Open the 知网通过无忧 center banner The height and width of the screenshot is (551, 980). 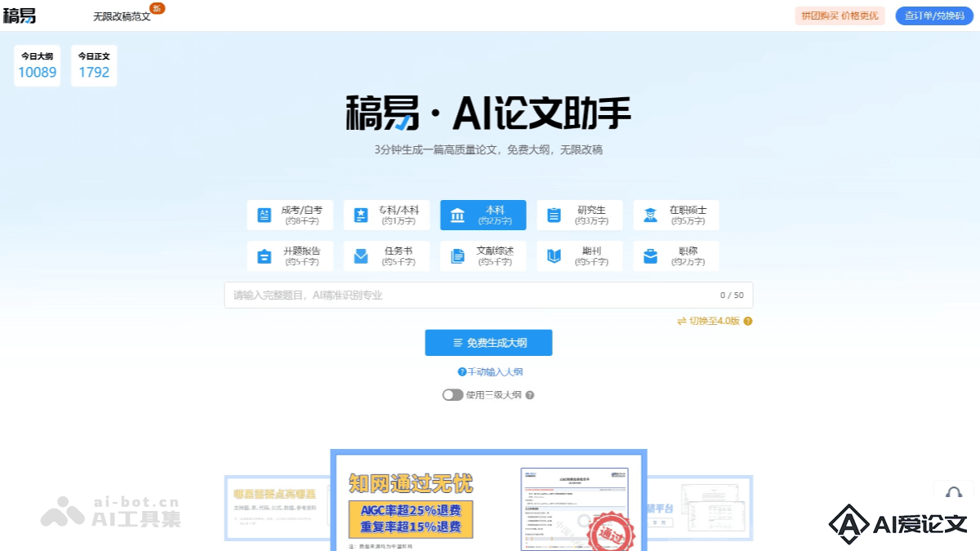pyautogui.click(x=488, y=500)
